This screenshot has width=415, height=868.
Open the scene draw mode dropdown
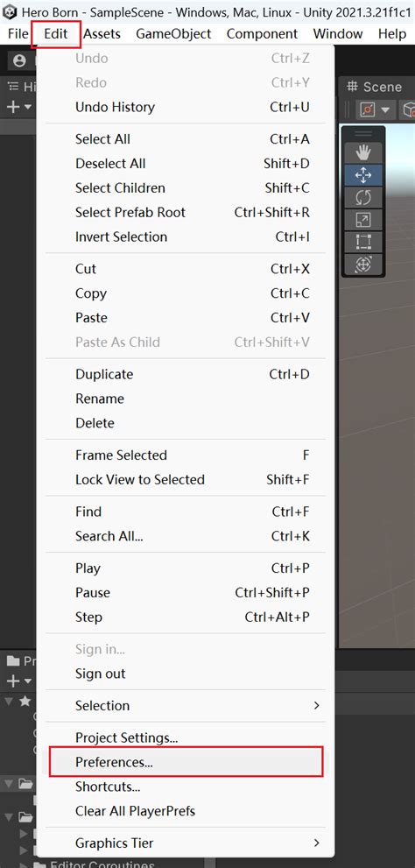click(x=374, y=109)
